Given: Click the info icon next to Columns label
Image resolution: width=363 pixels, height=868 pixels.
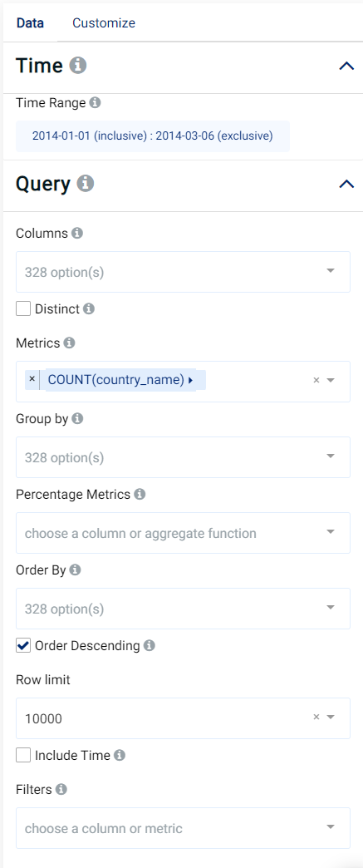Looking at the screenshot, I should (x=77, y=233).
